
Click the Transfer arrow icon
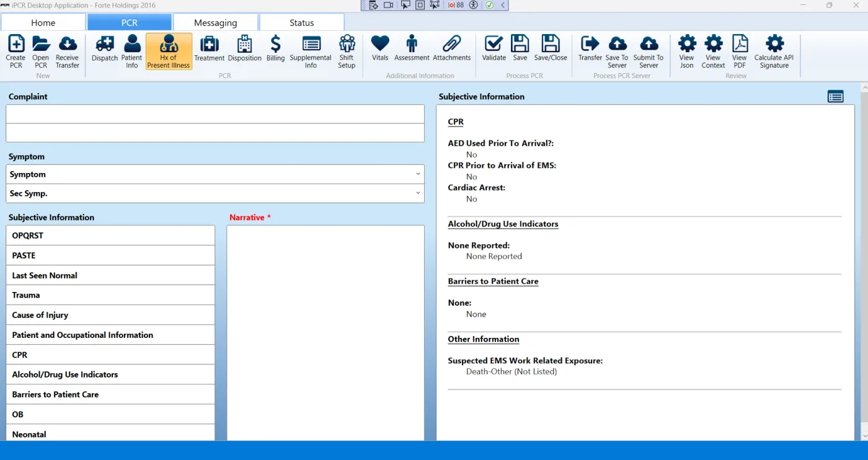(590, 48)
